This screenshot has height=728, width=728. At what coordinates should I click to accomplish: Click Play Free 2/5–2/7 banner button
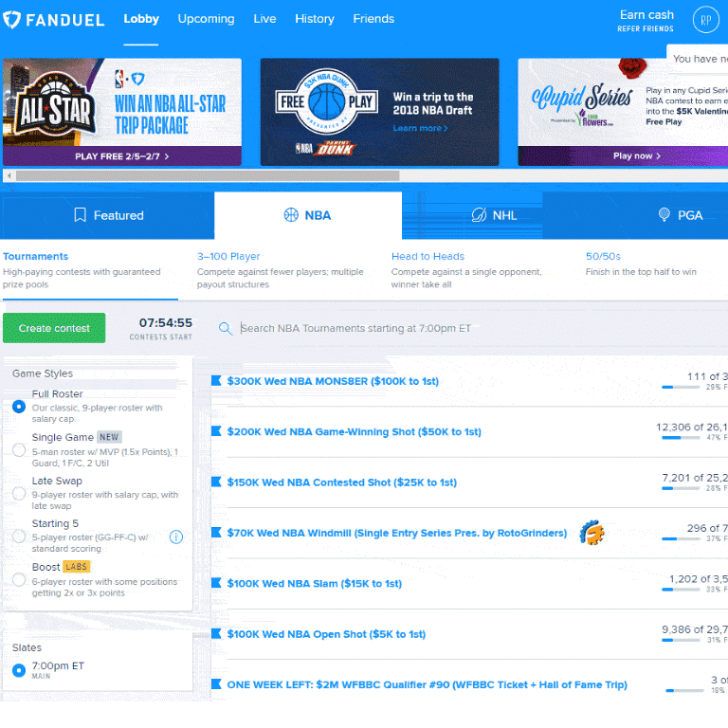122,156
